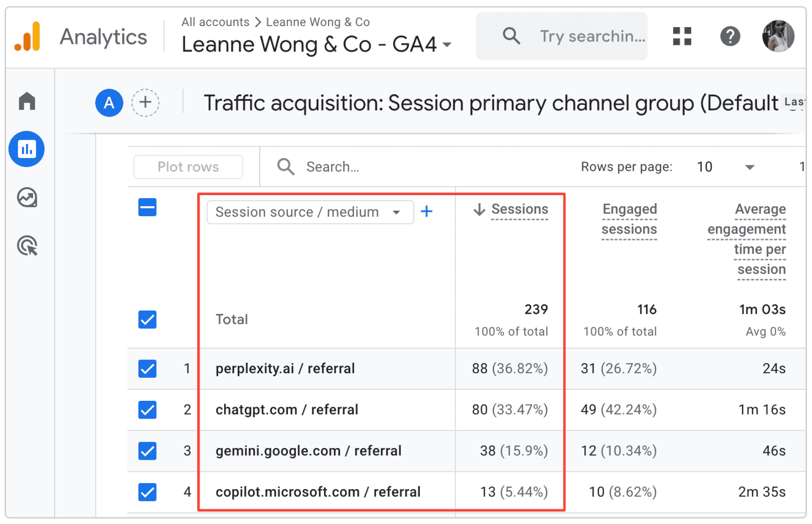This screenshot has width=812, height=524.
Task: Click the Sessions sort arrow
Action: (479, 209)
